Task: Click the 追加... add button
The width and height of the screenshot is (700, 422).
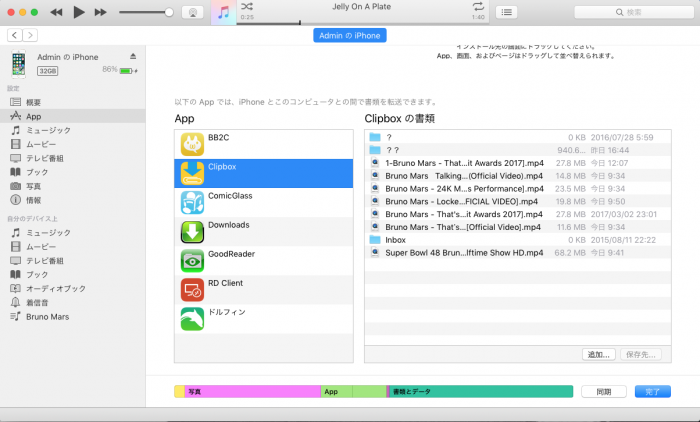Action: (x=599, y=355)
